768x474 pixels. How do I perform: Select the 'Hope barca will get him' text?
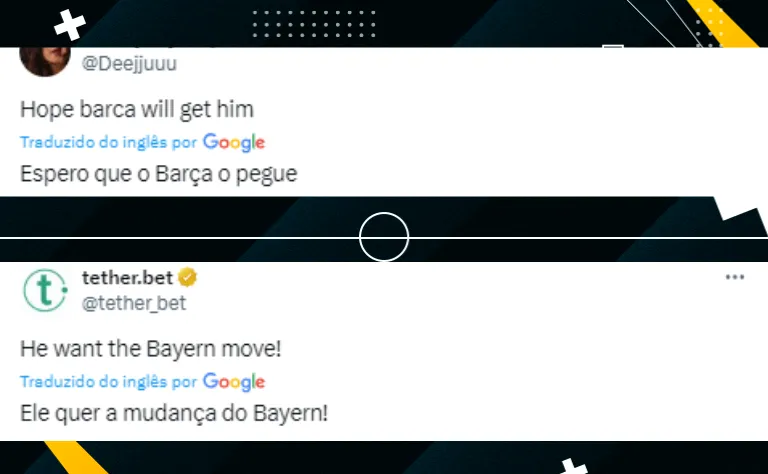pos(137,109)
